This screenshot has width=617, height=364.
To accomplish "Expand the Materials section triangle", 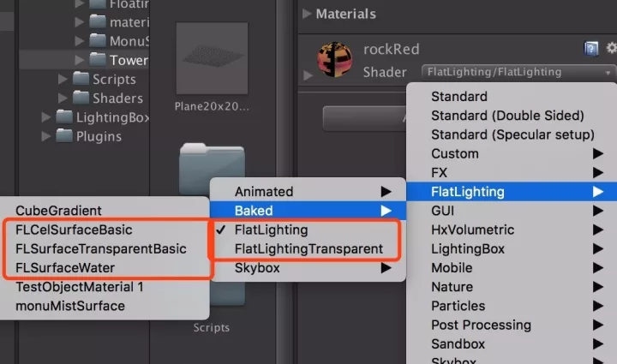I will (307, 14).
